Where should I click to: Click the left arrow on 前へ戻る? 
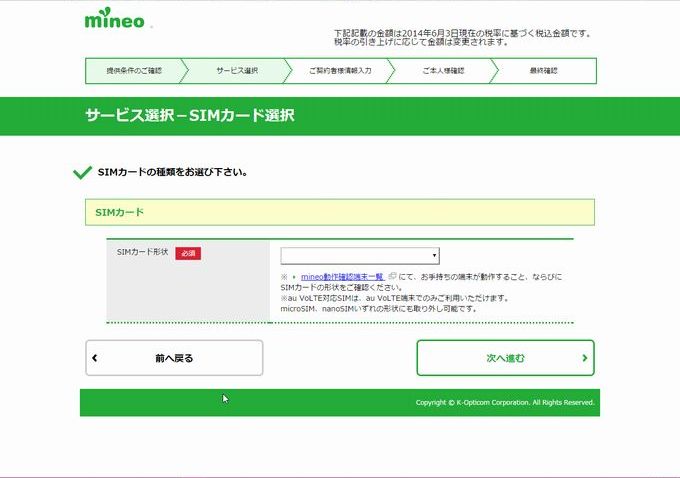click(x=95, y=358)
